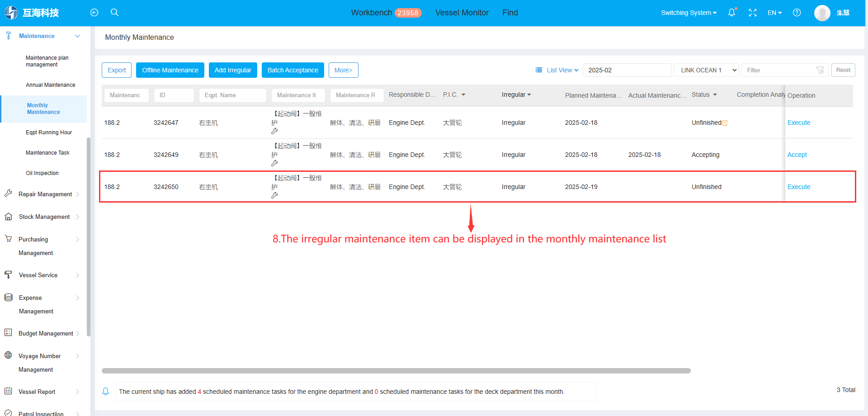Click the Reset button

[843, 70]
